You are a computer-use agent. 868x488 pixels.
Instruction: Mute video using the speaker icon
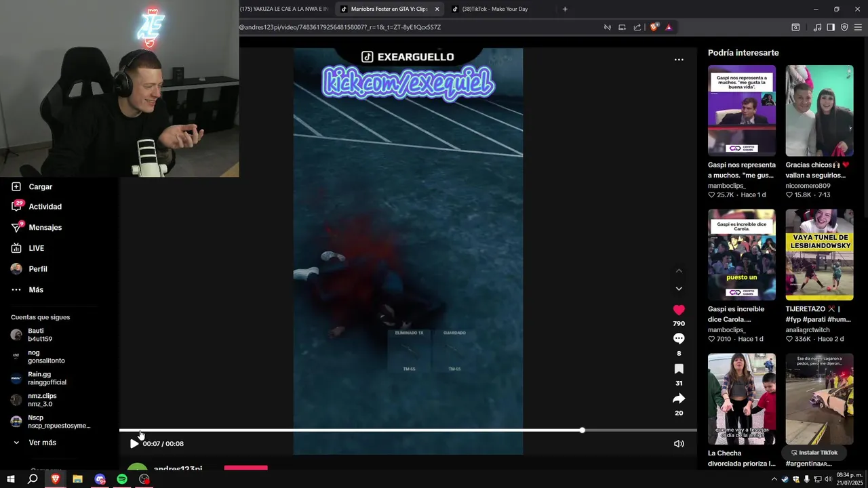[x=679, y=444]
